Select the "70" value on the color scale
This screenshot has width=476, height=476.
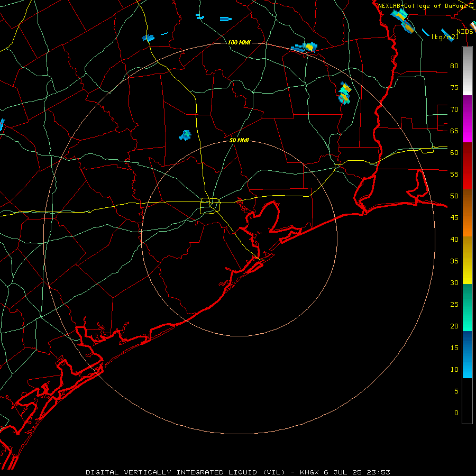coord(454,109)
